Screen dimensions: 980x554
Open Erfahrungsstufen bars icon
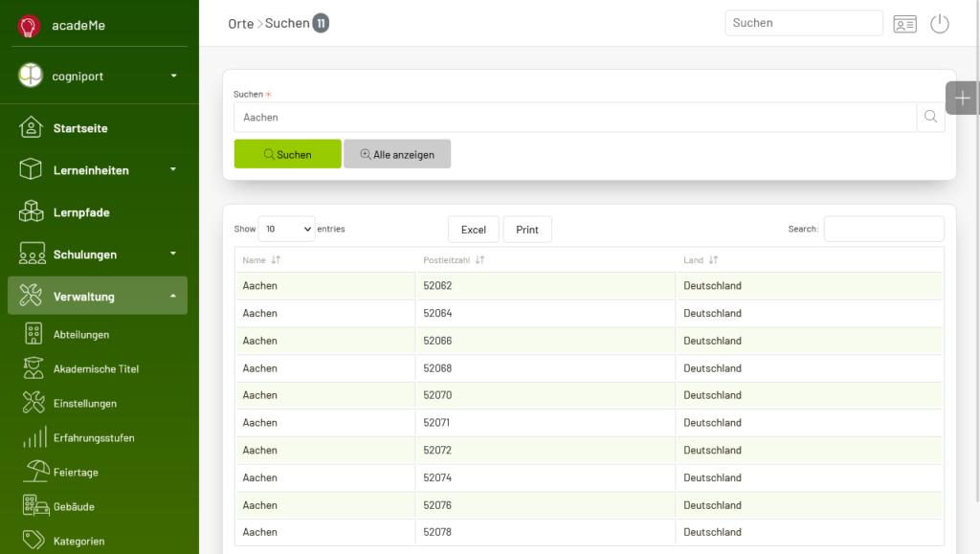pos(35,437)
